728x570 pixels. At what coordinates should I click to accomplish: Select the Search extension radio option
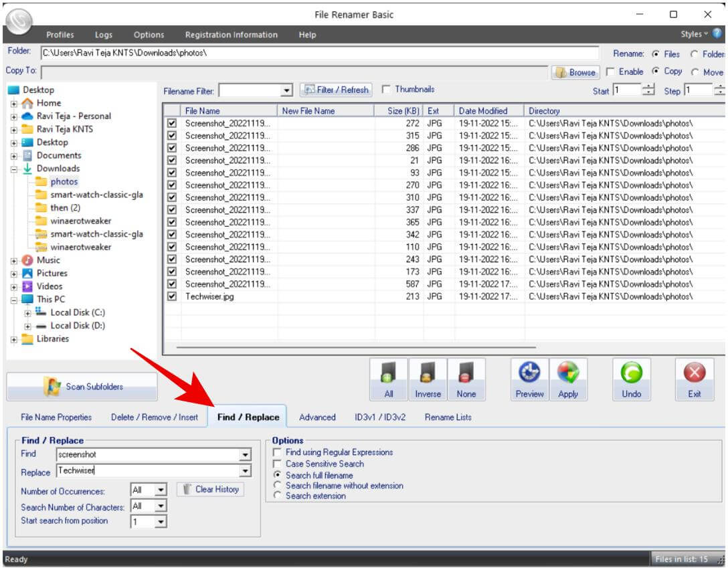(277, 496)
